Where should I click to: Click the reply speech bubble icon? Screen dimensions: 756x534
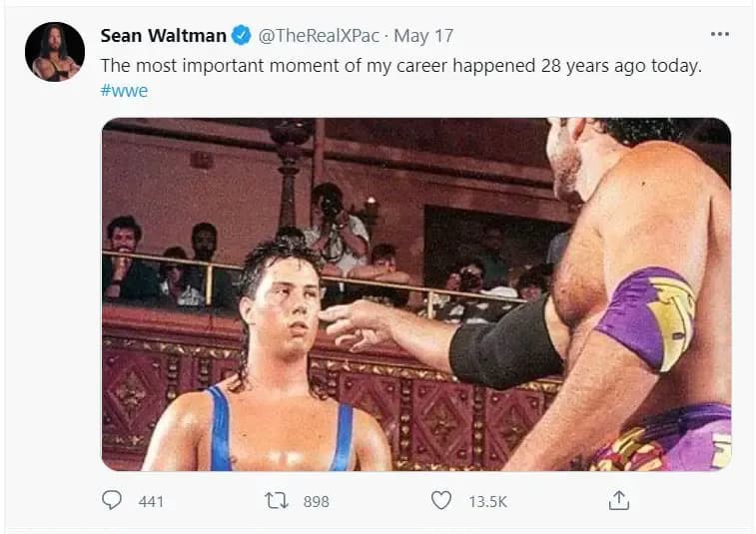112,500
